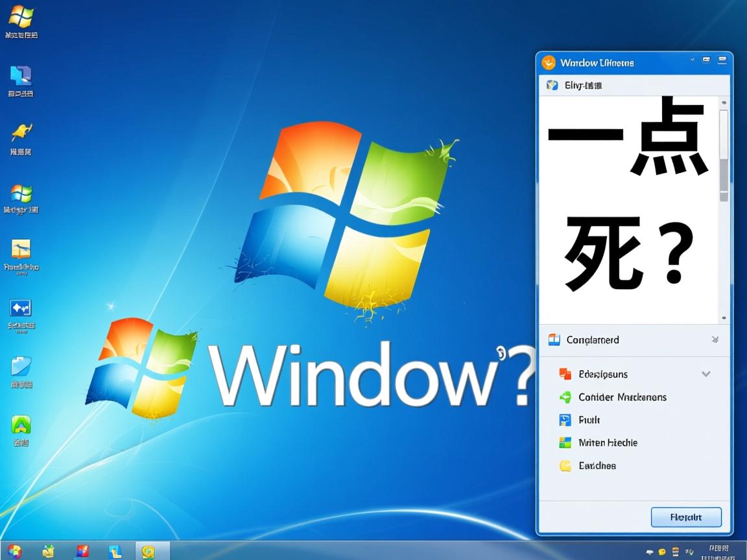Open the colorful logo app pinned to the taskbar
The height and width of the screenshot is (560, 747).
coord(84,550)
